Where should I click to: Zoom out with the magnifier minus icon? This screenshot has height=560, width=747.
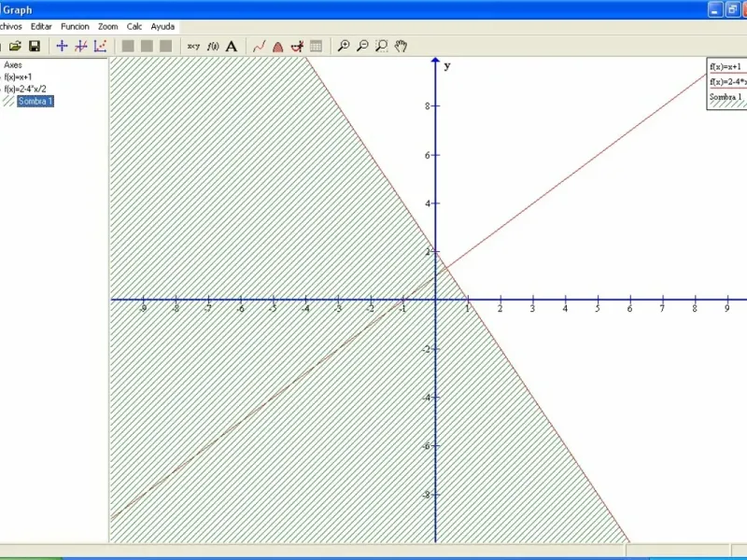tap(362, 46)
